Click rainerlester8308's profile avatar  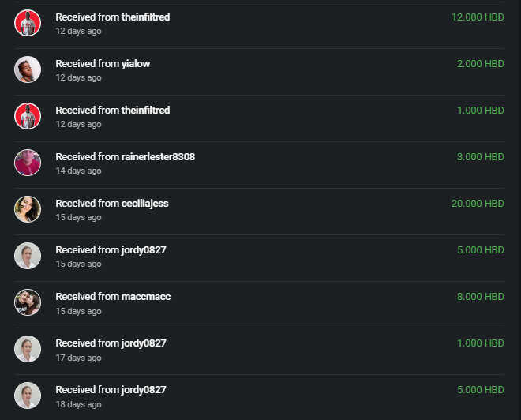click(x=28, y=163)
